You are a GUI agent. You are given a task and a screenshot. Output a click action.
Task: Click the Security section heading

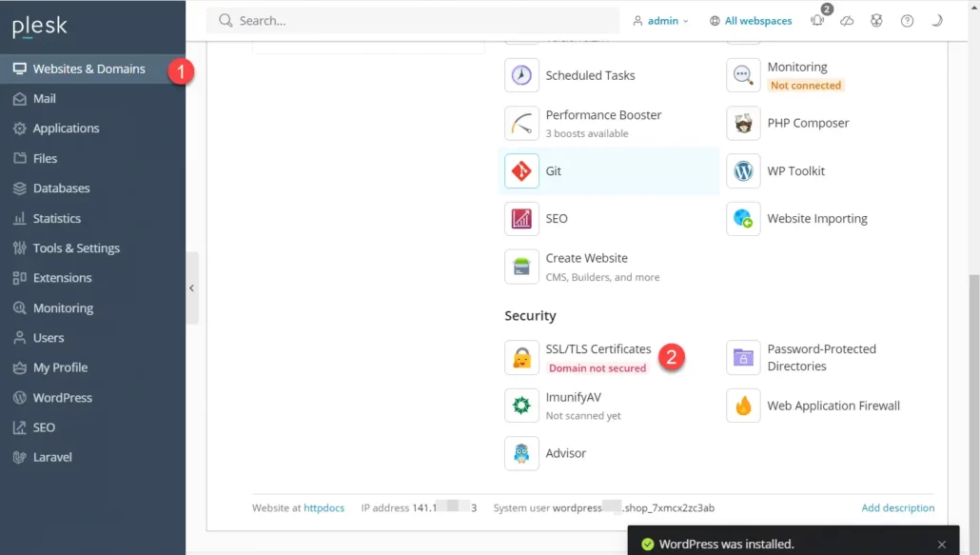[x=530, y=316]
